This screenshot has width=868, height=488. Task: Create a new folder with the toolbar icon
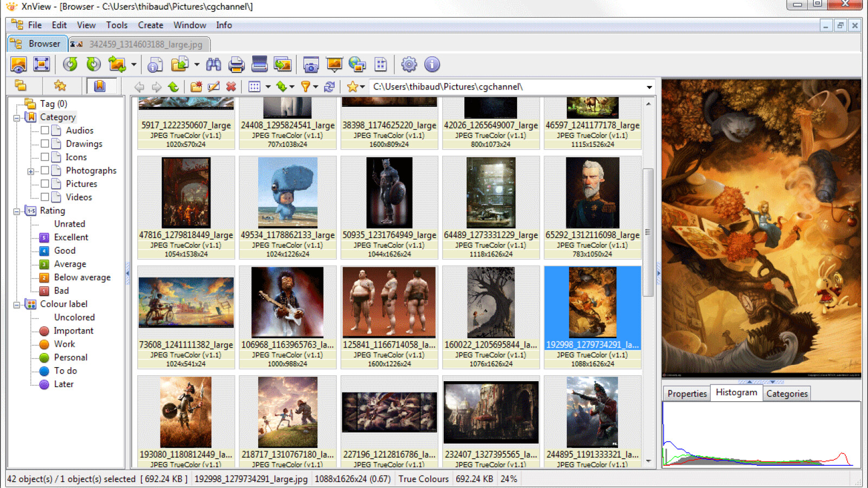197,86
